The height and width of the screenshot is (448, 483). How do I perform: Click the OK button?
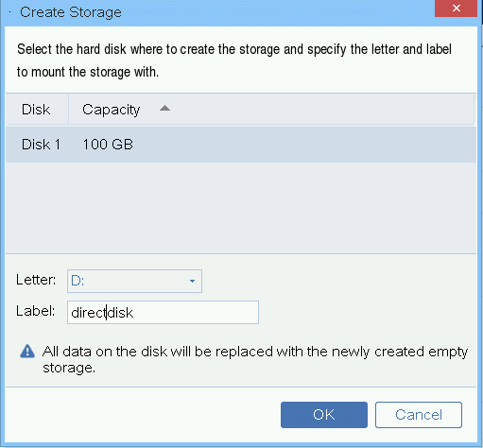click(x=324, y=415)
